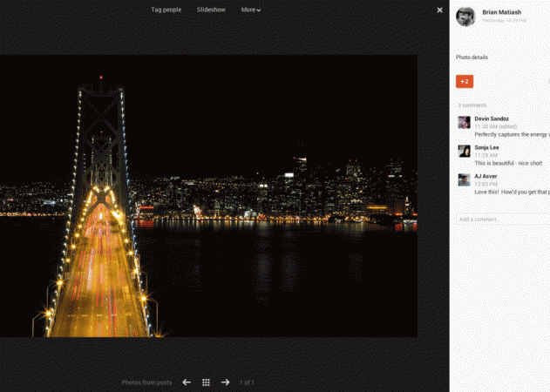This screenshot has width=550, height=392.
Task: Expand the 3 comments list
Action: [x=472, y=105]
